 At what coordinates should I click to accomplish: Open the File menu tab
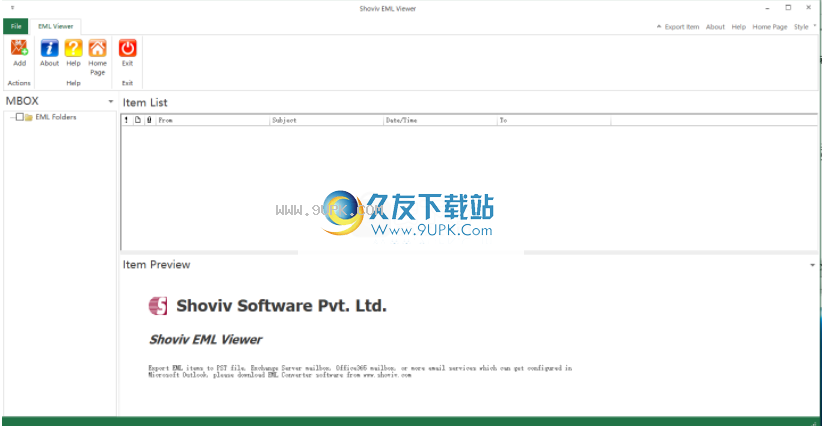point(16,26)
